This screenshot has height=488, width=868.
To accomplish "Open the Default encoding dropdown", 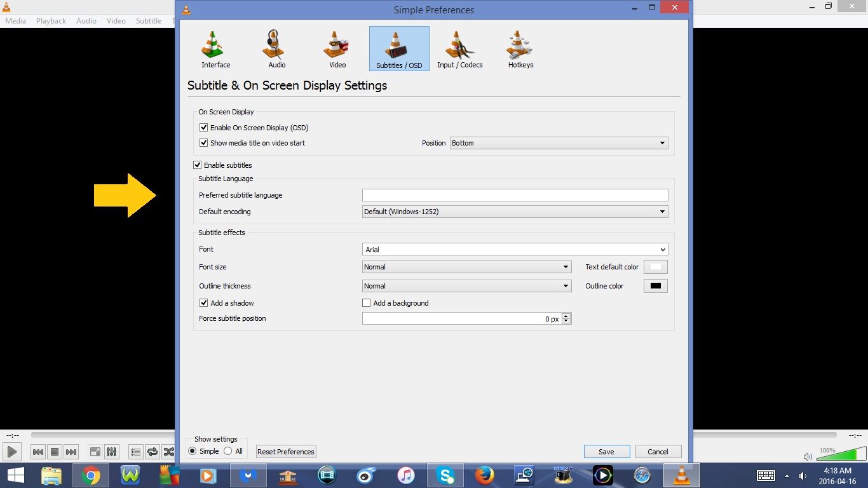I will coord(662,211).
